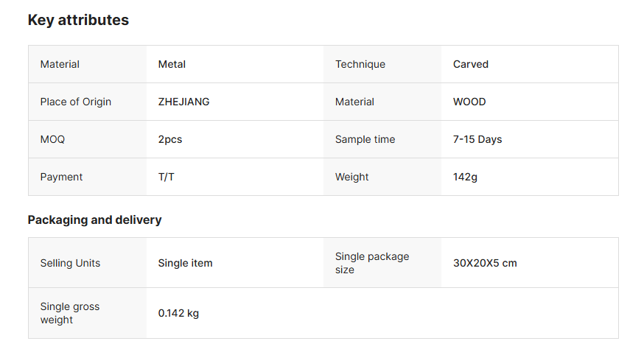Select the Metal material value
Viewport: 644px width, 355px height.
click(172, 64)
